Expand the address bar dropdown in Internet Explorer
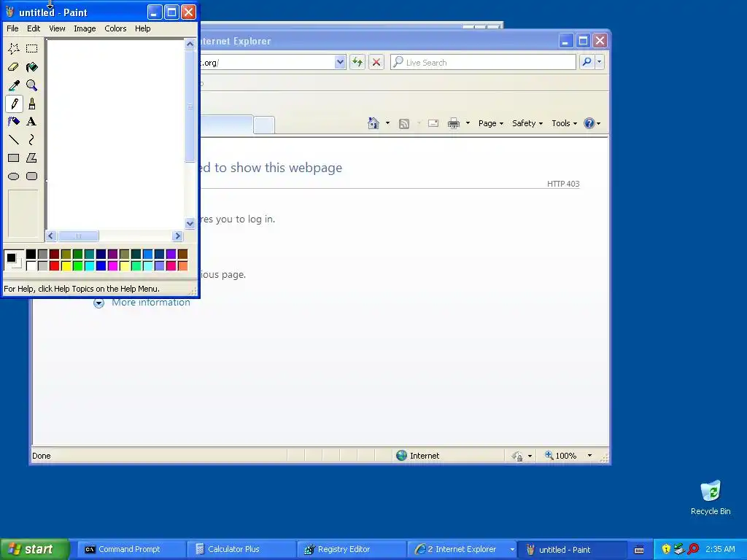The width and height of the screenshot is (747, 560). [340, 62]
